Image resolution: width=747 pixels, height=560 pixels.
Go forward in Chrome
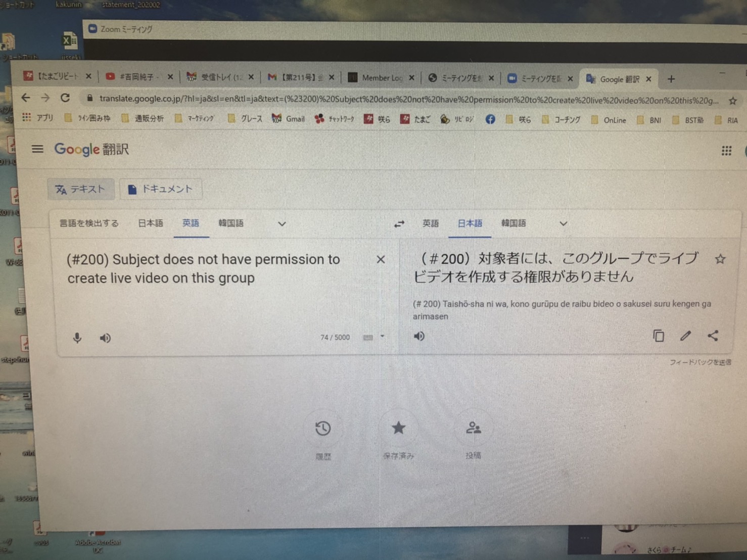click(45, 98)
